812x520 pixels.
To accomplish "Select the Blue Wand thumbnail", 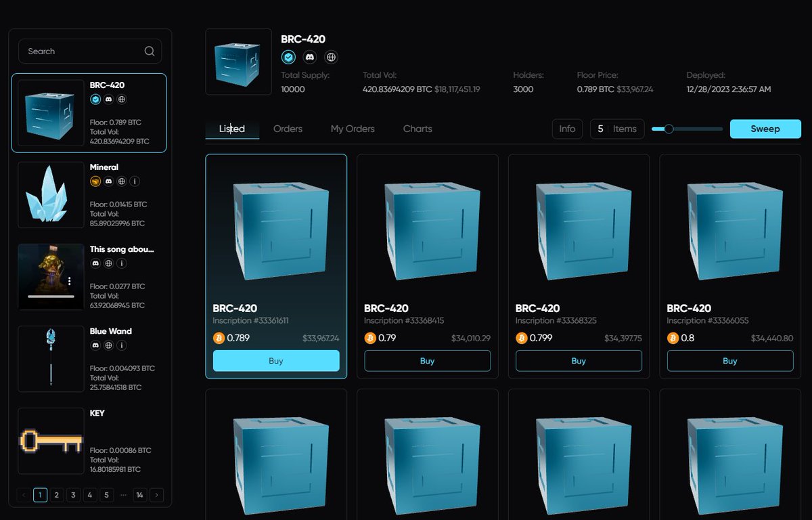I will click(51, 359).
